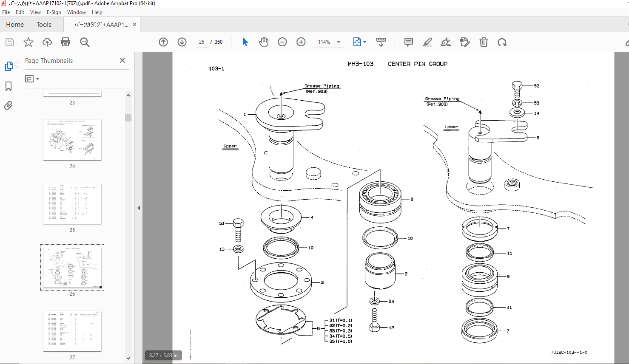Screen dimensions: 629x364
Task: Click the upload to cloud icon
Action: pyautogui.click(x=47, y=42)
